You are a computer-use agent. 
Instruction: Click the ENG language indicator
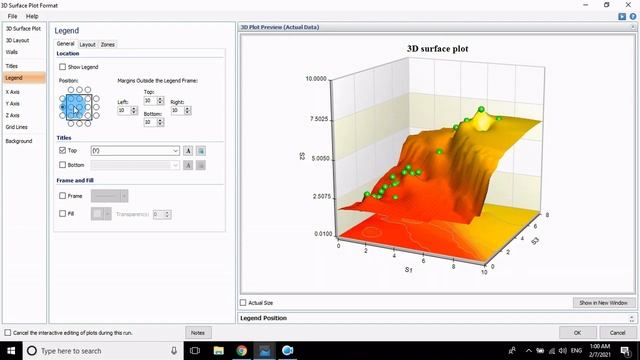coord(576,351)
